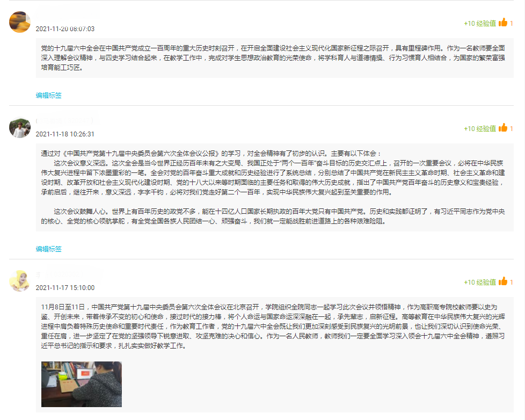Click paragraph starting 这次会议鼓舞人心

click(x=274, y=216)
